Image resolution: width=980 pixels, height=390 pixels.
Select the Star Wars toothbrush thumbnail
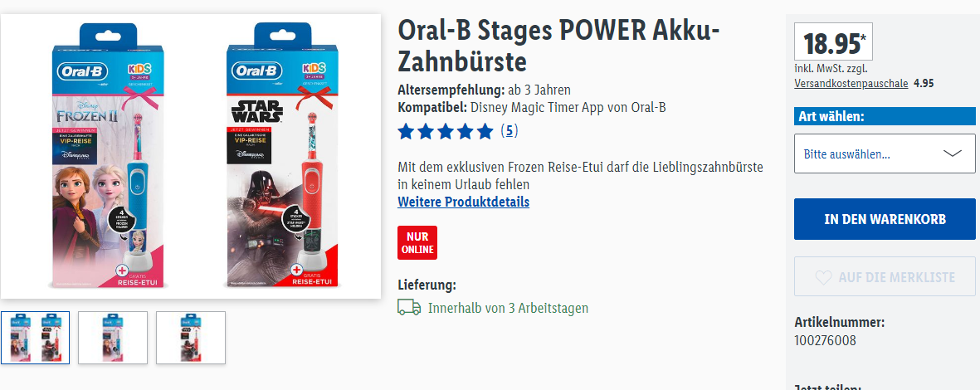(191, 338)
